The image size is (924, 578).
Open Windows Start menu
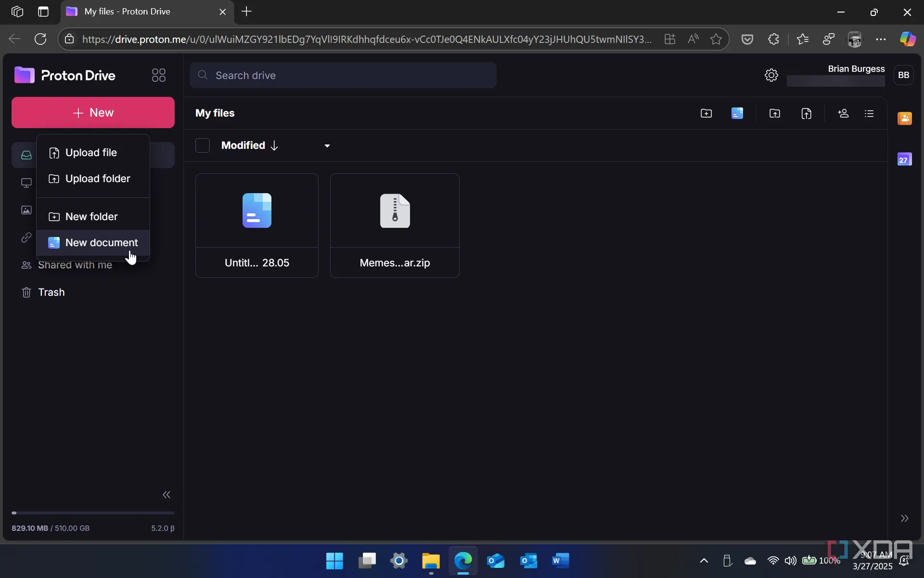[334, 561]
